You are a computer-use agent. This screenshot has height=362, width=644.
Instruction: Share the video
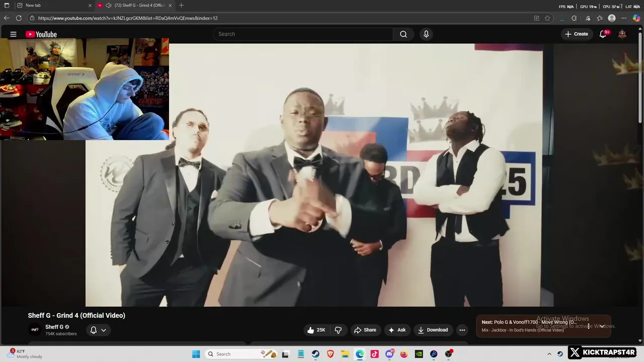point(365,330)
